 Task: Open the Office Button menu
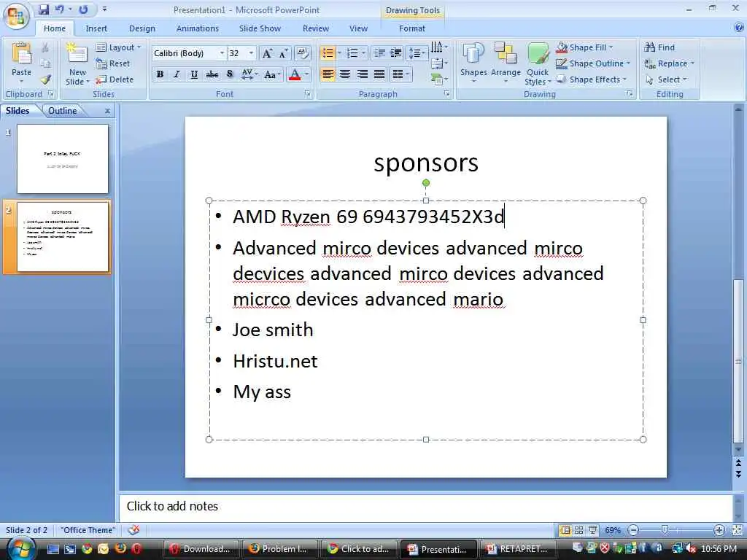[16, 16]
